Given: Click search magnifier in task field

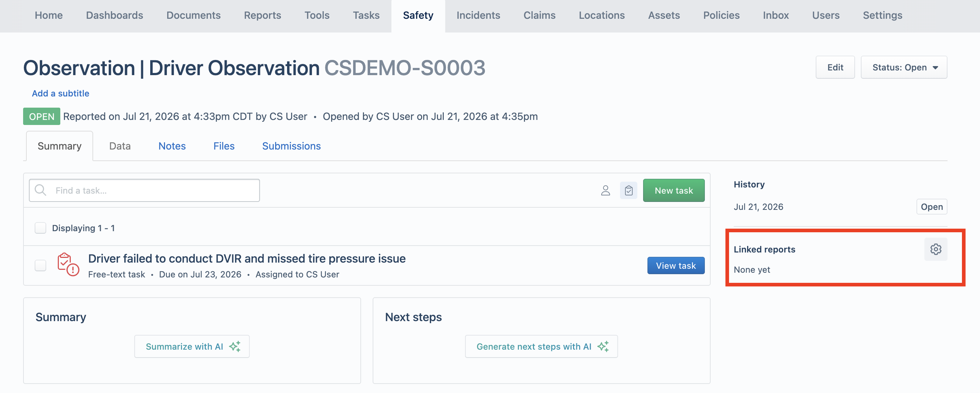Looking at the screenshot, I should click(40, 190).
